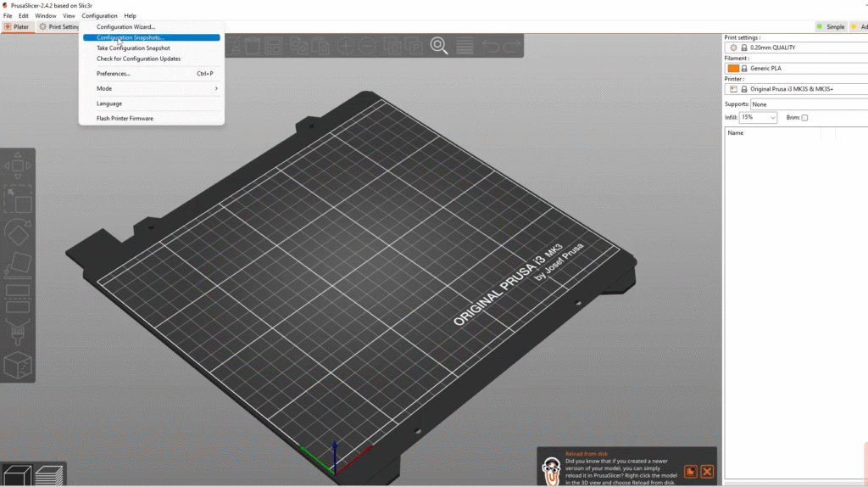
Task: Click the Search magnifier icon in toolbar
Action: (x=438, y=46)
